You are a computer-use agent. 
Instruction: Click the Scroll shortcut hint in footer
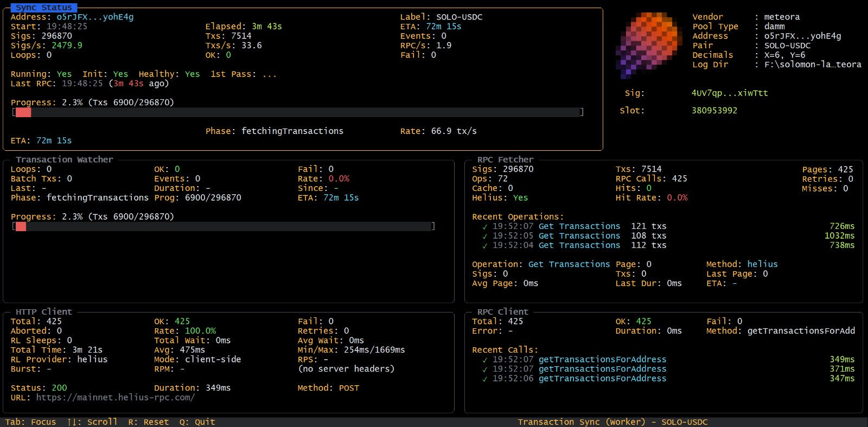click(x=92, y=422)
